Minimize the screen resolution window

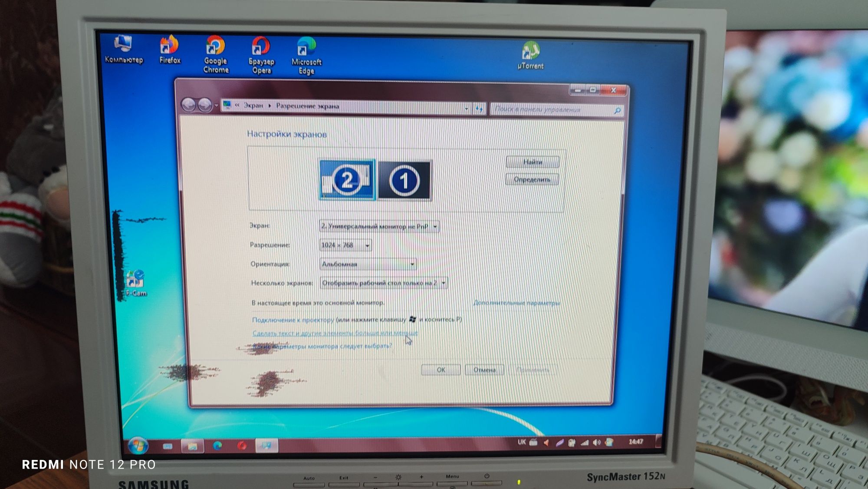(577, 90)
